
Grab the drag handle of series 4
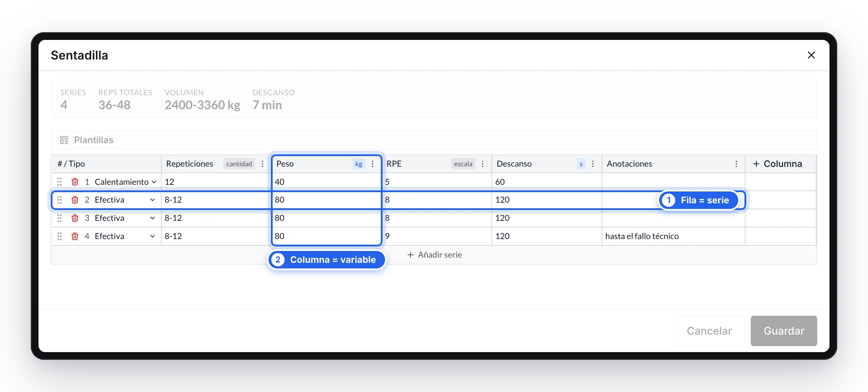[x=59, y=236]
